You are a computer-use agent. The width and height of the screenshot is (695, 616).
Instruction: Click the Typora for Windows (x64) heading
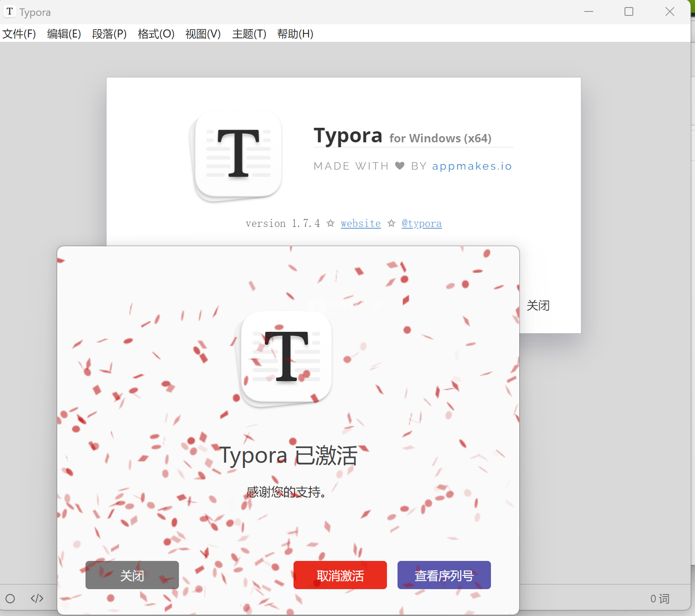coord(402,136)
